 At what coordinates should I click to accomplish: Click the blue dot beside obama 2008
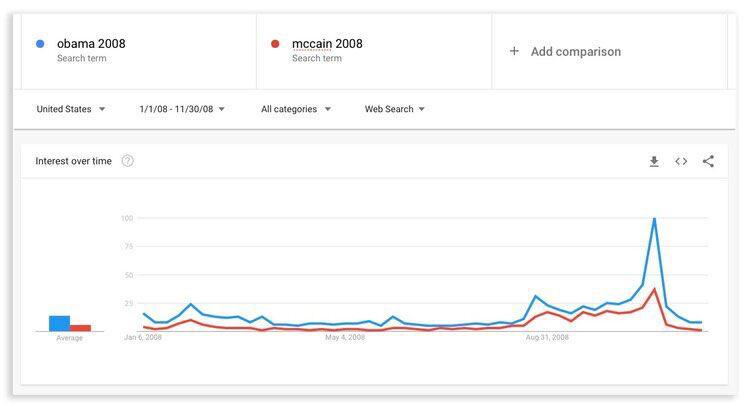(x=40, y=44)
